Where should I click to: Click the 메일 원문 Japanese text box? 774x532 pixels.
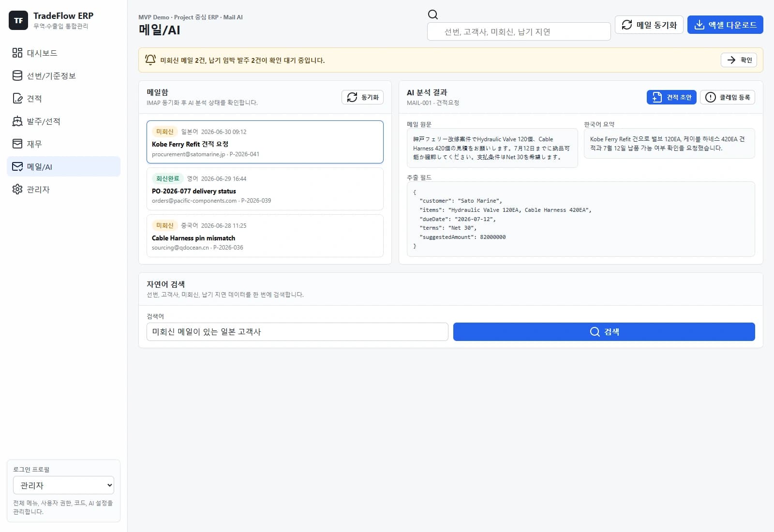[x=492, y=148]
